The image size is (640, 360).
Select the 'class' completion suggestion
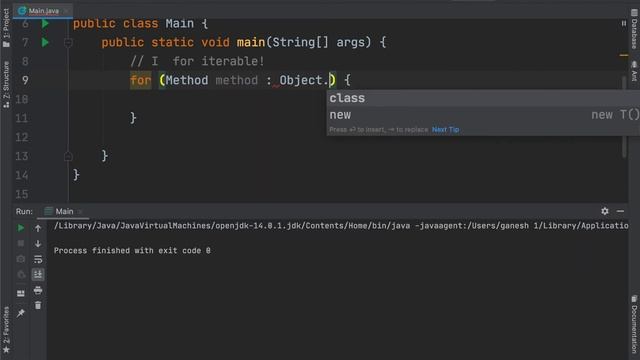coord(483,98)
